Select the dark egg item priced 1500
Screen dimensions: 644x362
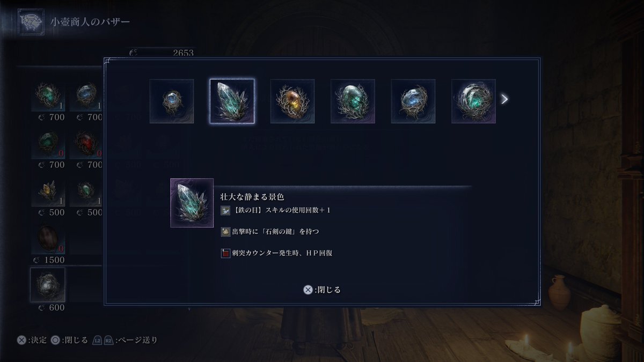[48, 238]
